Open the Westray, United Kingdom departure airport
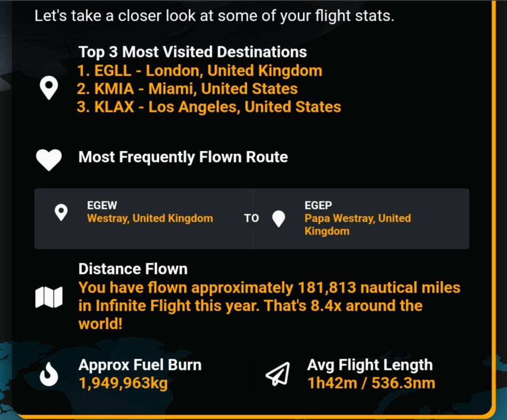 150,218
